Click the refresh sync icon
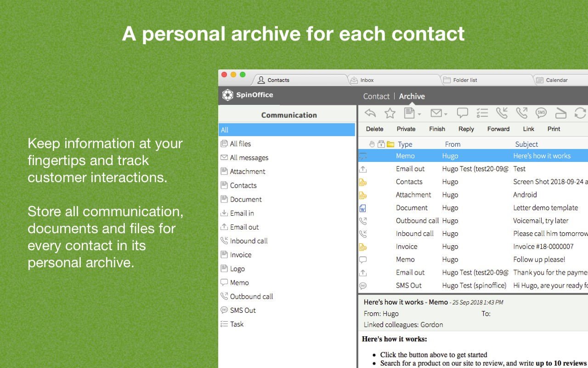Viewport: 588px width, 368px height. point(581,113)
